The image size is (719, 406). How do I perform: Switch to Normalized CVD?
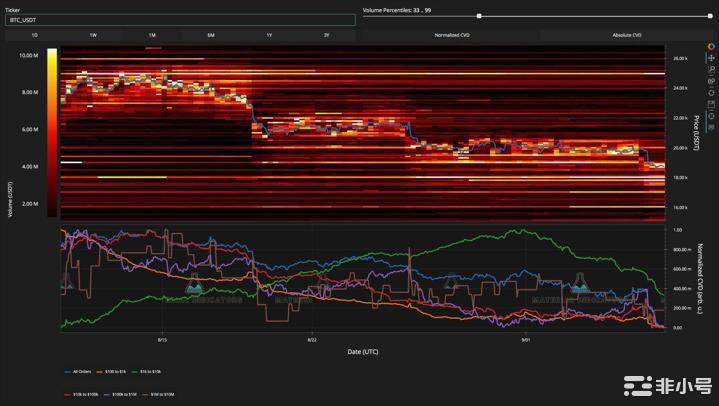(x=452, y=35)
